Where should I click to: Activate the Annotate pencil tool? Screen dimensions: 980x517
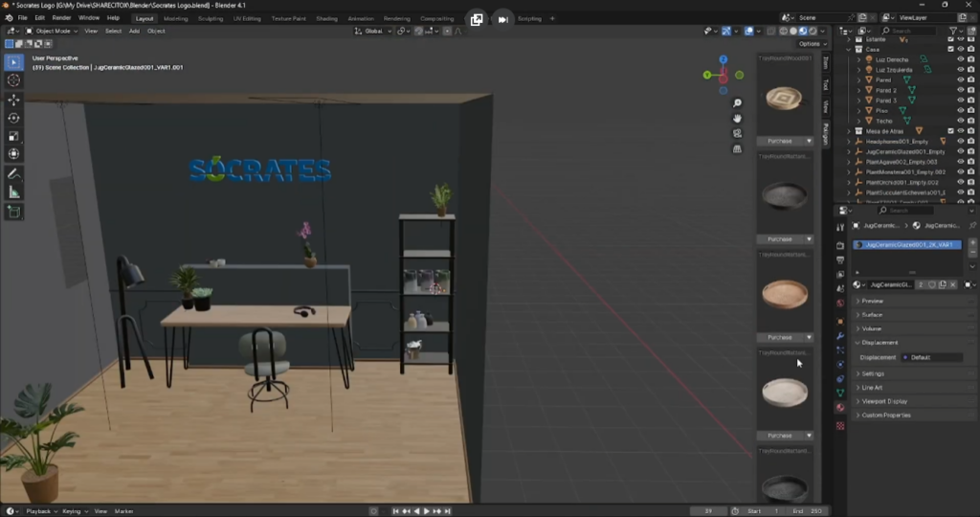pos(13,174)
